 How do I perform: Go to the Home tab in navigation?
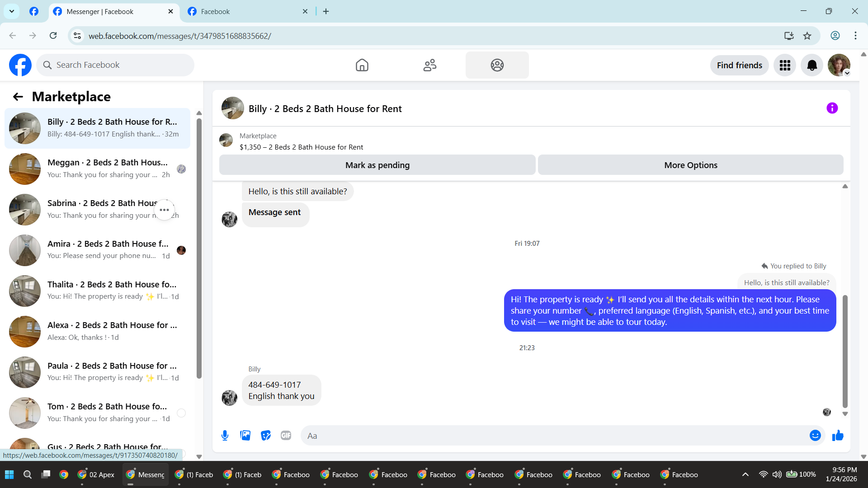click(362, 66)
